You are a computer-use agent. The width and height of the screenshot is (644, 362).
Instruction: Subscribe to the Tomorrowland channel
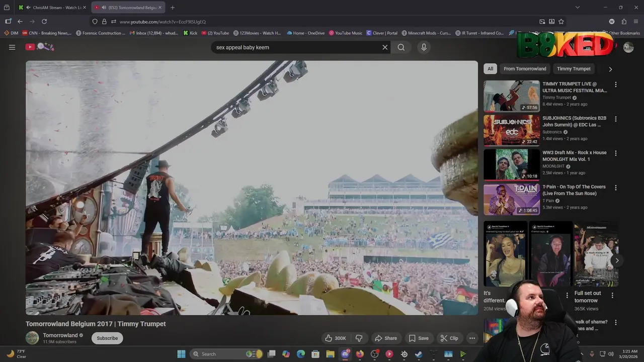(107, 338)
